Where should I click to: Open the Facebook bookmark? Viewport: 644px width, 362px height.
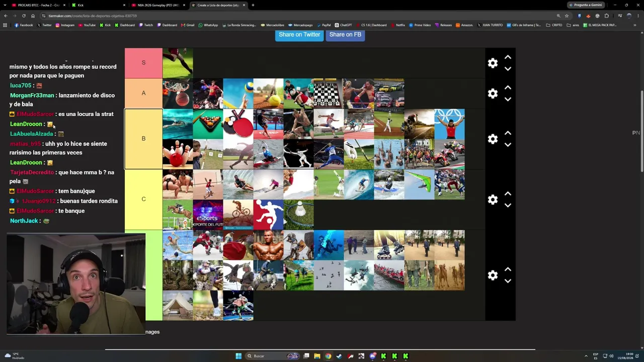[24, 25]
